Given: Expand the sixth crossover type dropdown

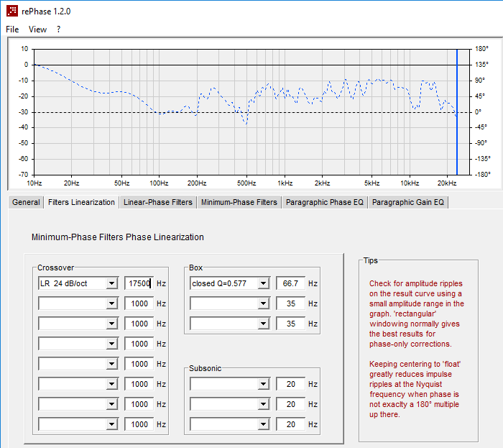Looking at the screenshot, I should pyautogui.click(x=112, y=384).
